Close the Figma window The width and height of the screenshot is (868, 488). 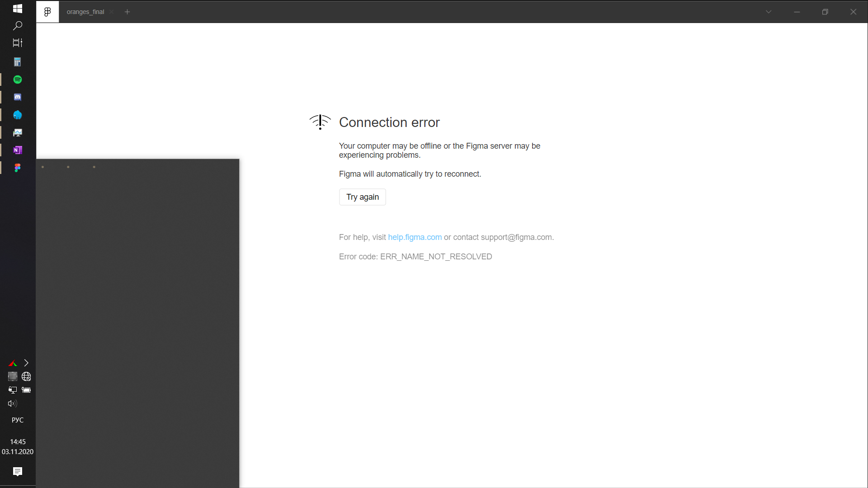(x=854, y=12)
